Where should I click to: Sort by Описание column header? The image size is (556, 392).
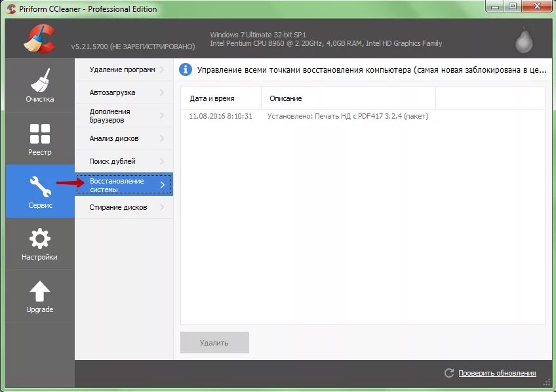click(x=348, y=98)
